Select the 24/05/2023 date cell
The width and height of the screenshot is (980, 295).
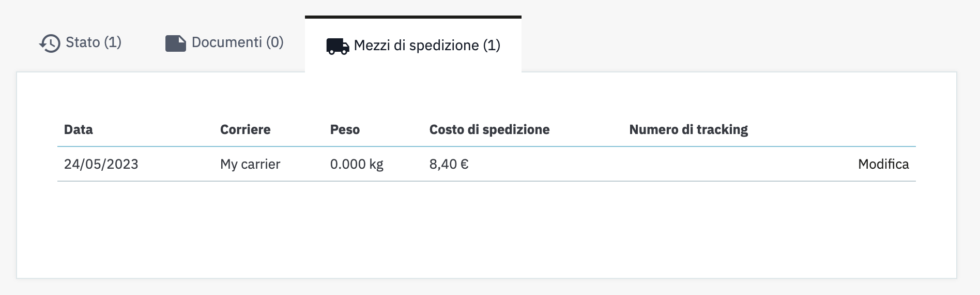click(101, 164)
